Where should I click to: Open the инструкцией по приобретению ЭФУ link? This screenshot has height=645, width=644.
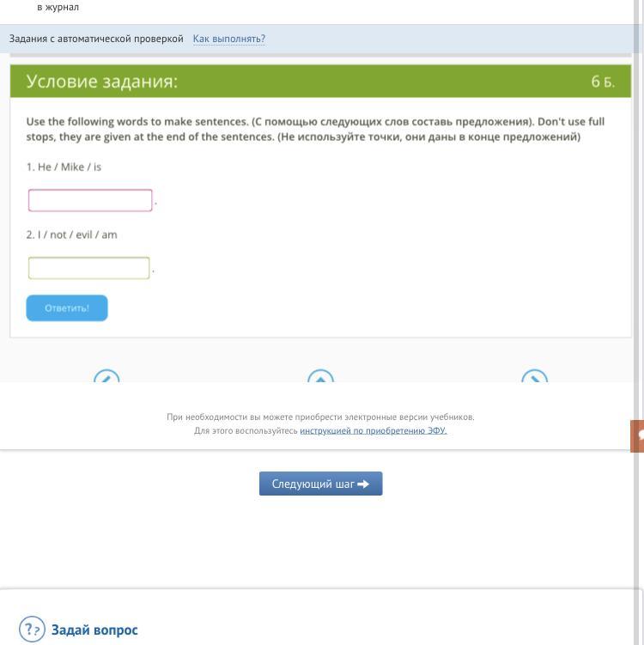pos(373,430)
